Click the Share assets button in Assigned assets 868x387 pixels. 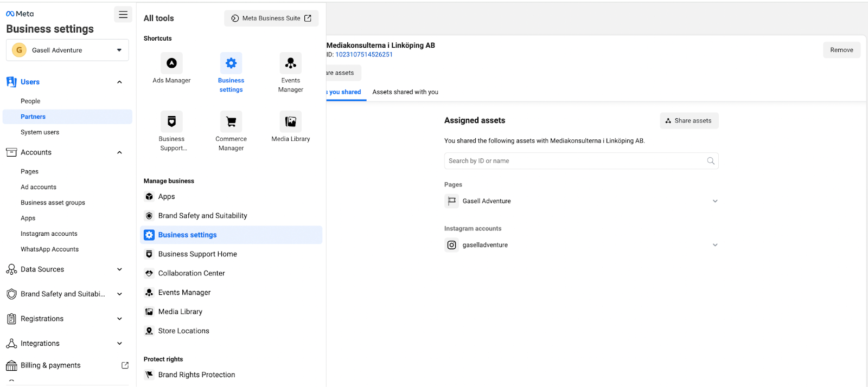(689, 121)
